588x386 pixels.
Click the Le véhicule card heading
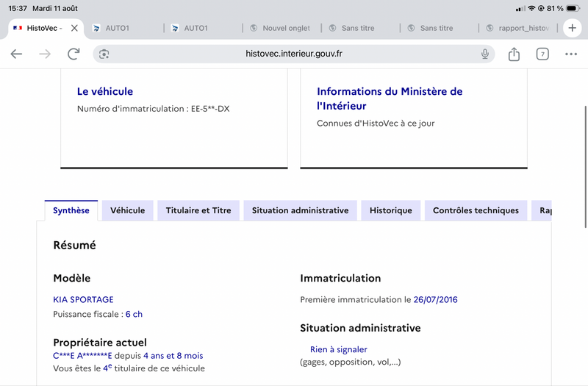pyautogui.click(x=105, y=91)
